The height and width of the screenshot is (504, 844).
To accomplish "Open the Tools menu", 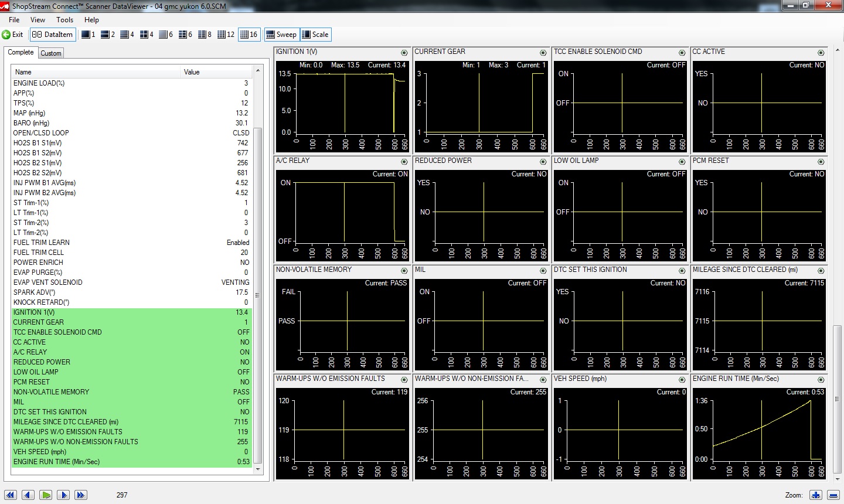I will pos(64,20).
